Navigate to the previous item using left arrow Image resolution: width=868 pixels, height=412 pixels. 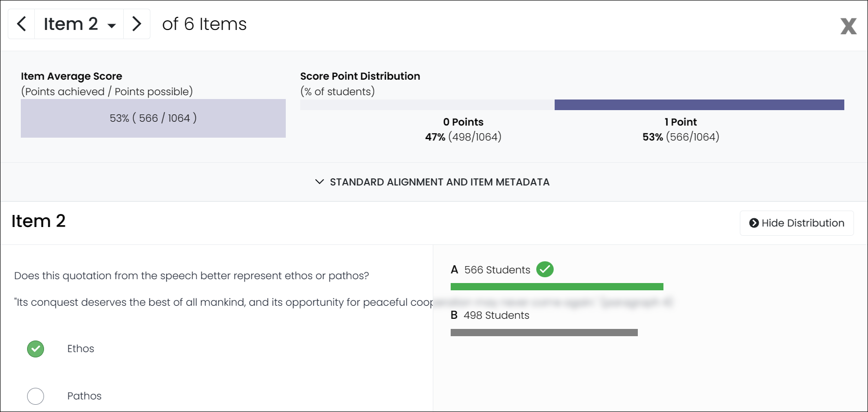pos(21,24)
